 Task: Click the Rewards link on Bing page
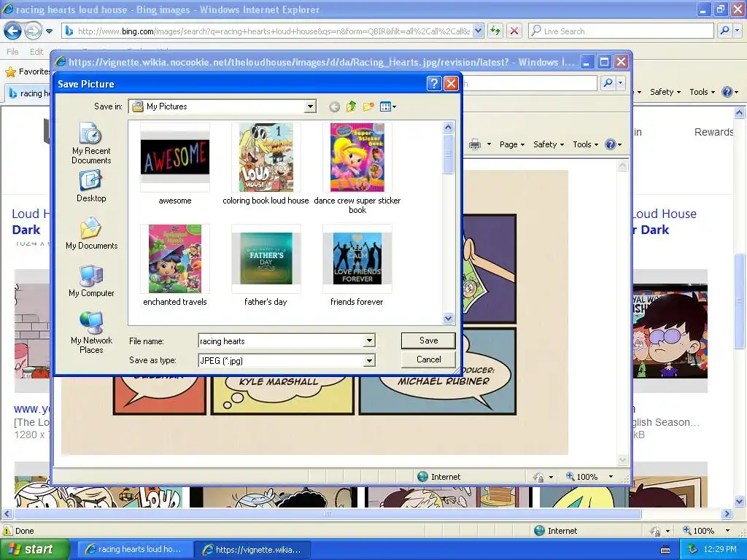click(x=713, y=132)
